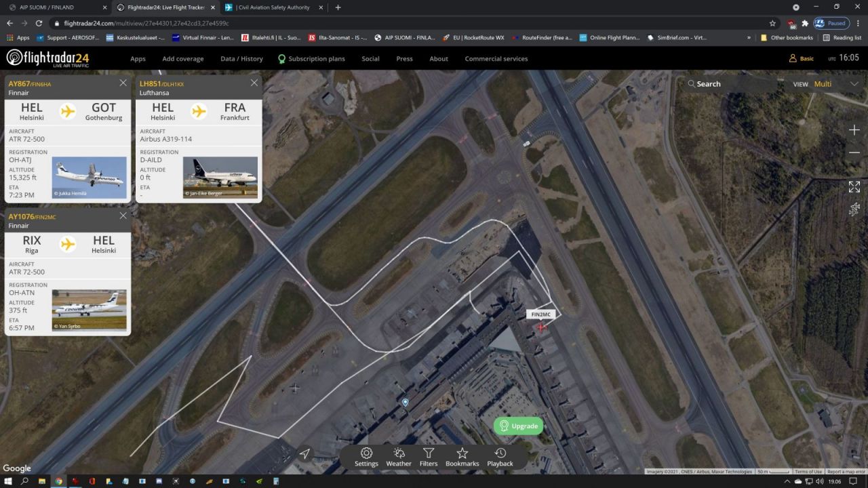Switch to Civil Aviation Safety Authority tab
Screen dimensions: 868x488
point(274,7)
